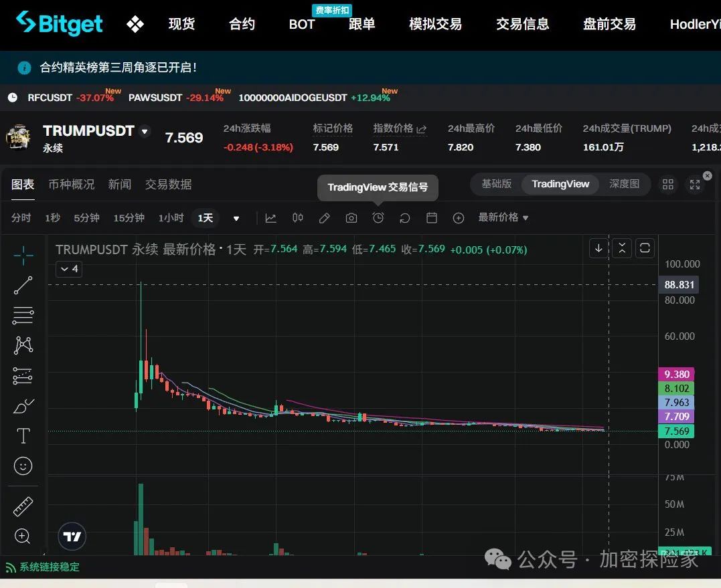
Task: Open the 合约 menu
Action: point(242,24)
